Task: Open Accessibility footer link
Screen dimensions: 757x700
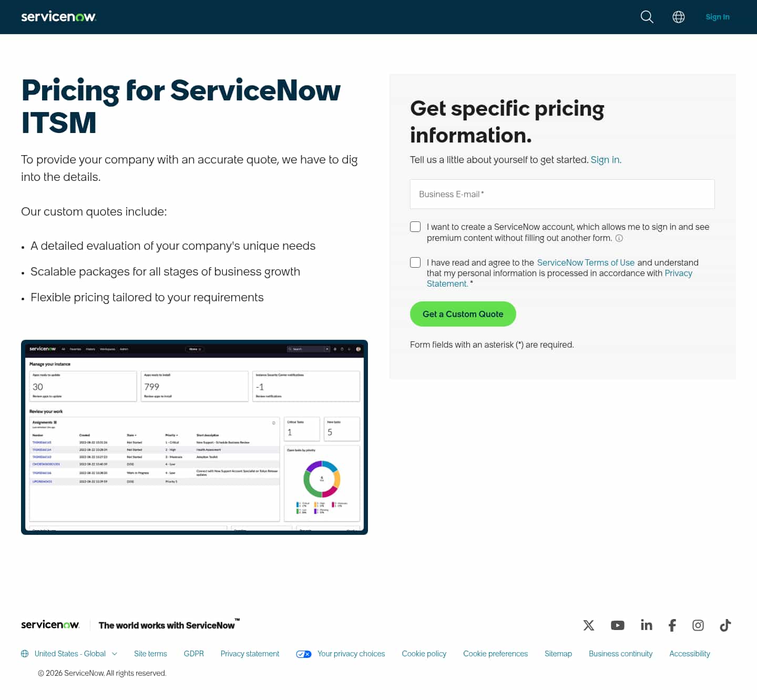Action: (690, 654)
